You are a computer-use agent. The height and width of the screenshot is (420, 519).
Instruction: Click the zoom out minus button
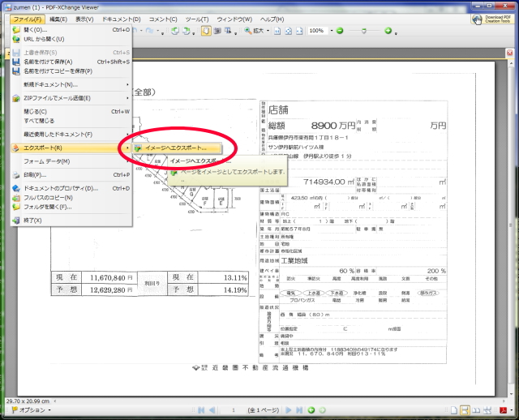click(340, 31)
